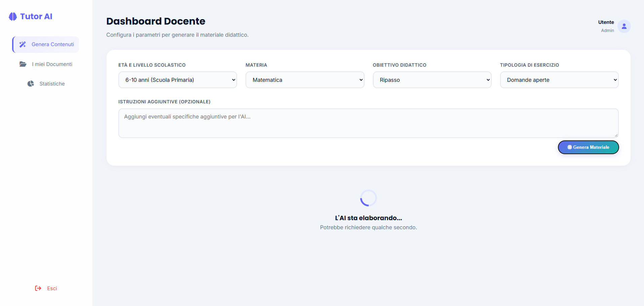
Task: Click the ETÀ E LIVELLO SCOLASTICO label
Action: (152, 65)
